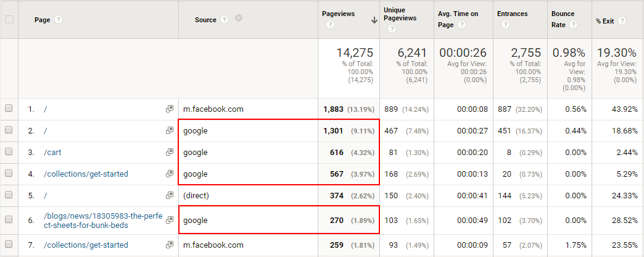
Task: Select the 374 pageviews cell
Action: [x=336, y=196]
